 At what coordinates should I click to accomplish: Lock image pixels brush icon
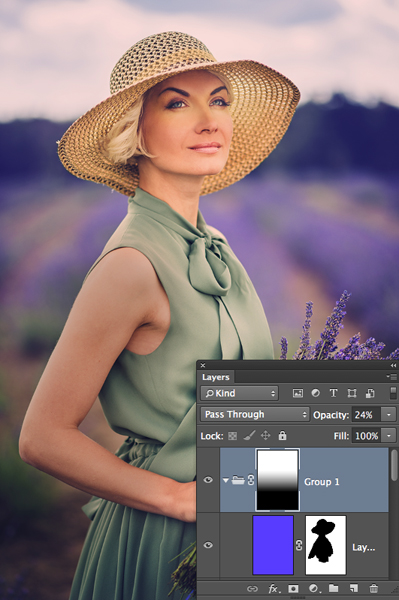click(x=249, y=435)
